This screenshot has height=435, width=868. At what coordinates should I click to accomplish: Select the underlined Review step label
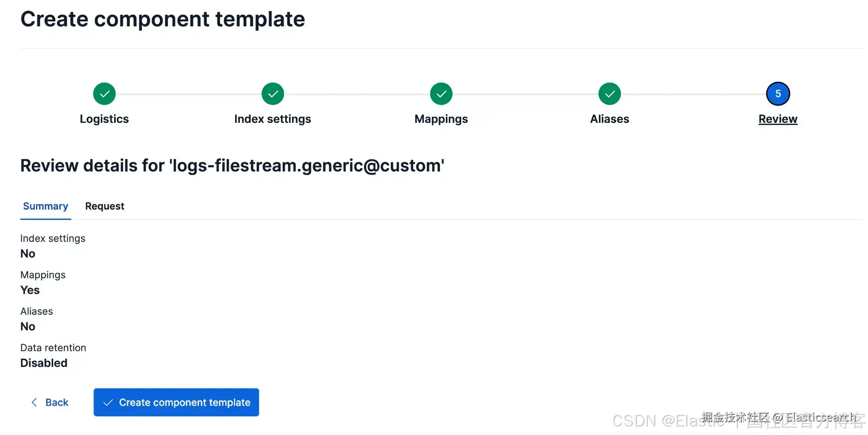click(778, 119)
